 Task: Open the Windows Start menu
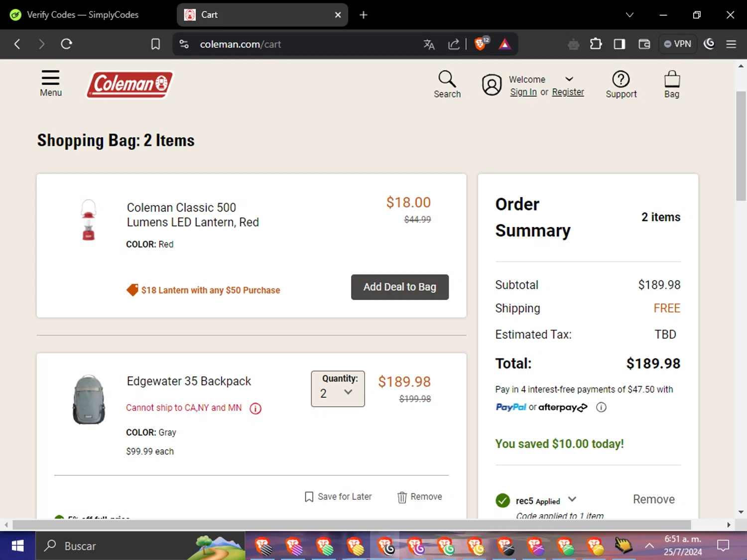click(17, 546)
